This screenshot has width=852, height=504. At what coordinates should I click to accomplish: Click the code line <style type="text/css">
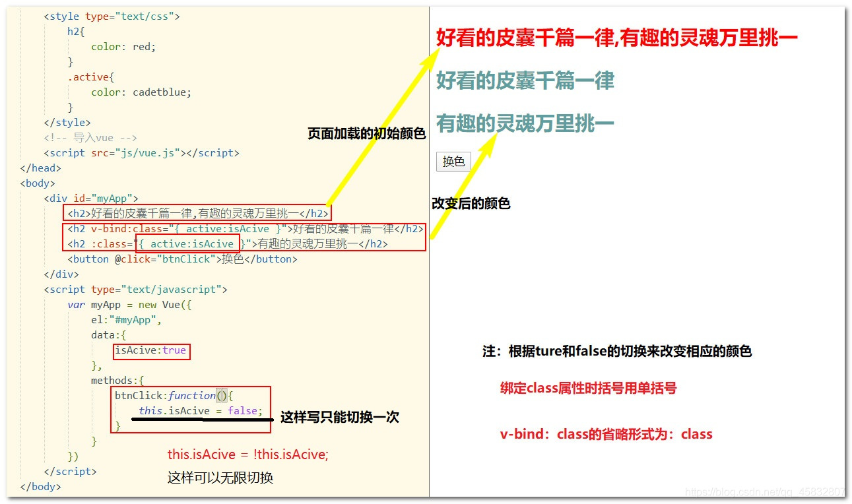point(112,16)
